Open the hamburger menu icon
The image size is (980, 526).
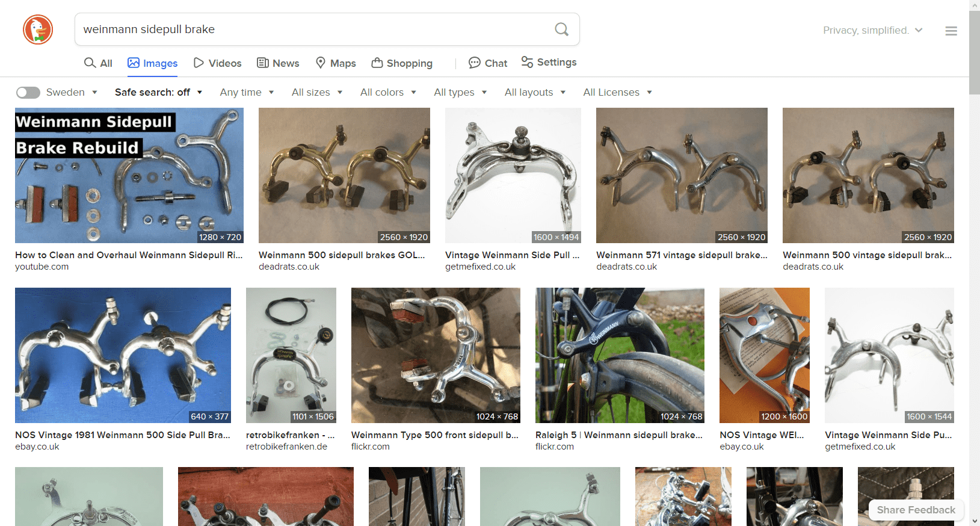tap(951, 31)
